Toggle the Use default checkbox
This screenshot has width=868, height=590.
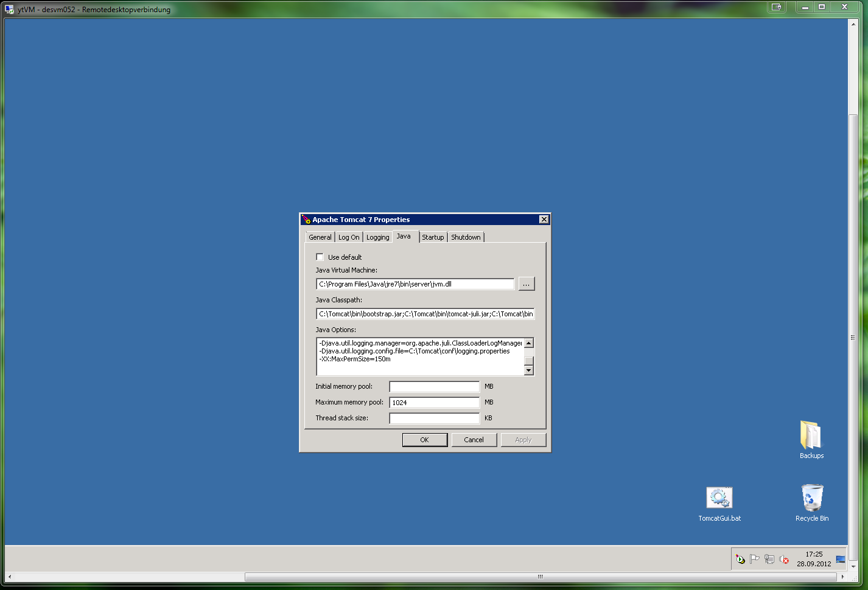tap(320, 257)
